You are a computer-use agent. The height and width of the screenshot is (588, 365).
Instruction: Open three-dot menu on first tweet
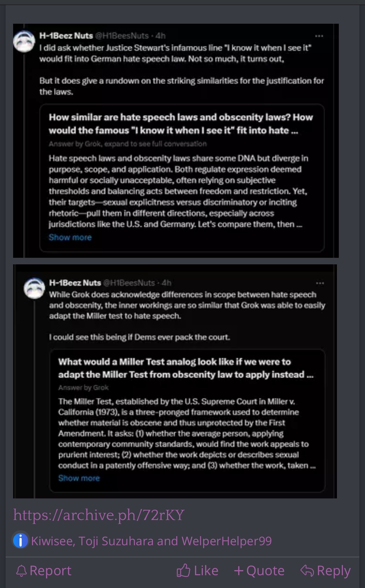[x=319, y=36]
